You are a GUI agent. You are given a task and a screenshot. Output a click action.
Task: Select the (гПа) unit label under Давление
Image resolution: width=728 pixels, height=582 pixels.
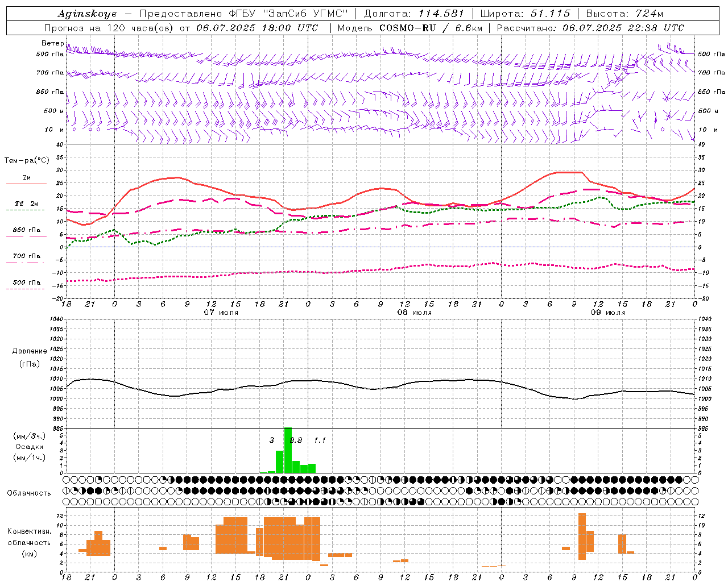pos(29,364)
